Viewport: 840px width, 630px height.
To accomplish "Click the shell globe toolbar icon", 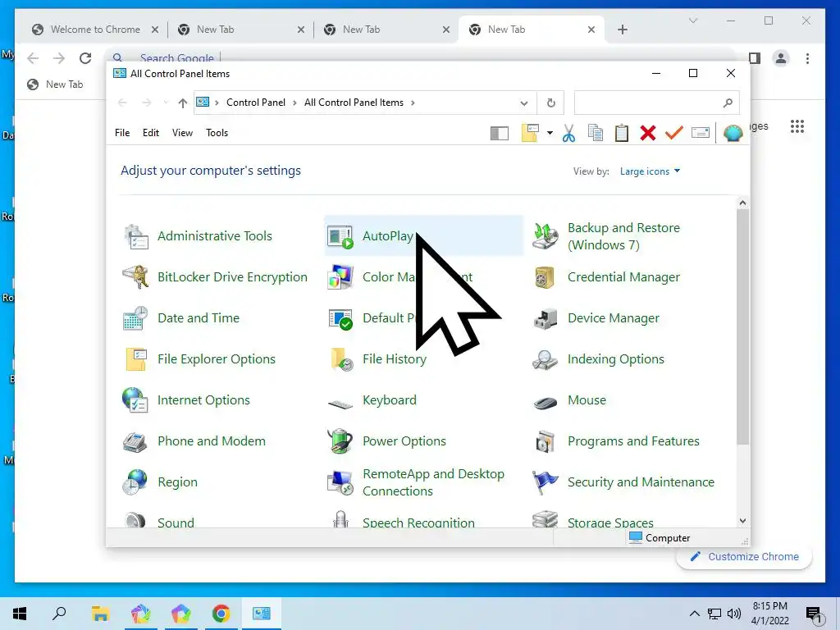I will 733,133.
